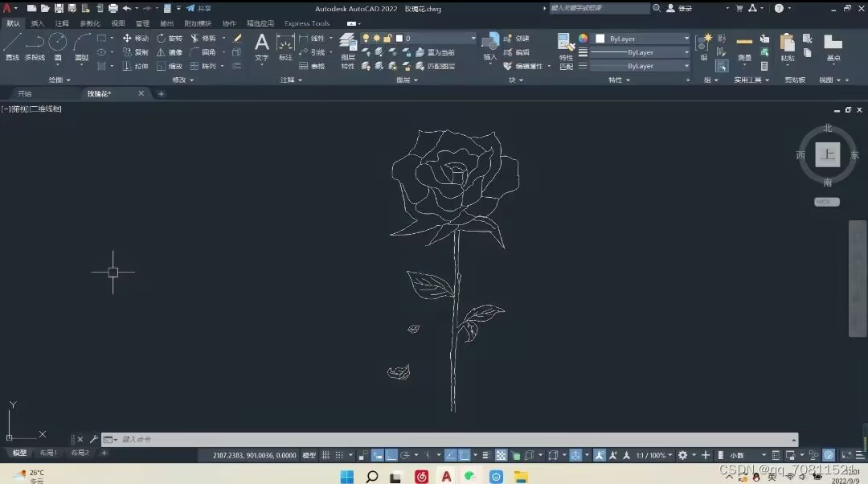The height and width of the screenshot is (484, 868).
Task: Click the Sign in (登录) button
Action: click(x=679, y=8)
